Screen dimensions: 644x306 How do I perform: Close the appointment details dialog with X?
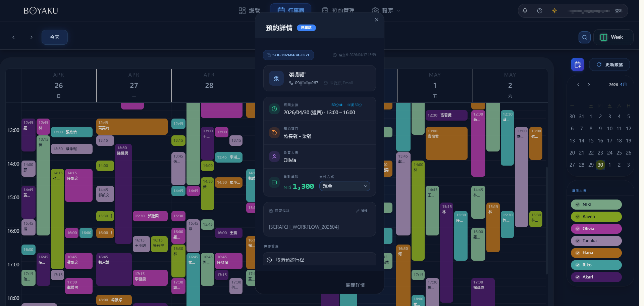tap(377, 20)
